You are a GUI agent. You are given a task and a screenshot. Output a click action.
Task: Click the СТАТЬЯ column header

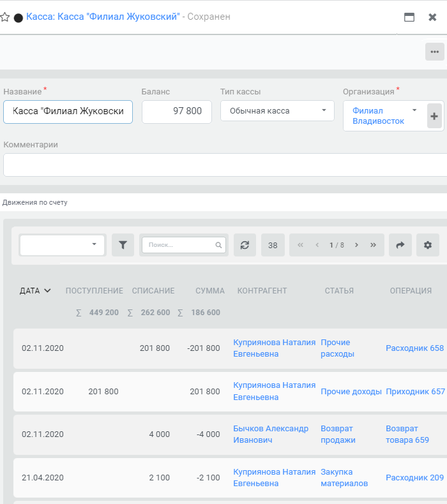point(339,290)
